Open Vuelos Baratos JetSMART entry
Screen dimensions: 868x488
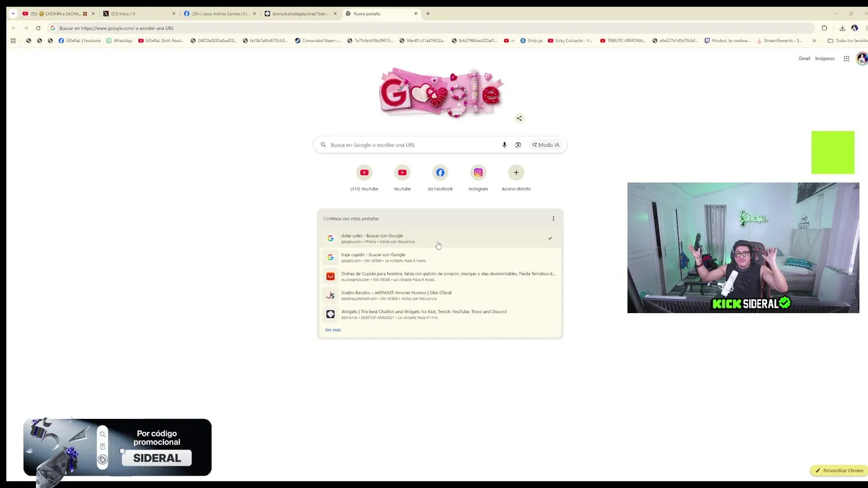440,296
